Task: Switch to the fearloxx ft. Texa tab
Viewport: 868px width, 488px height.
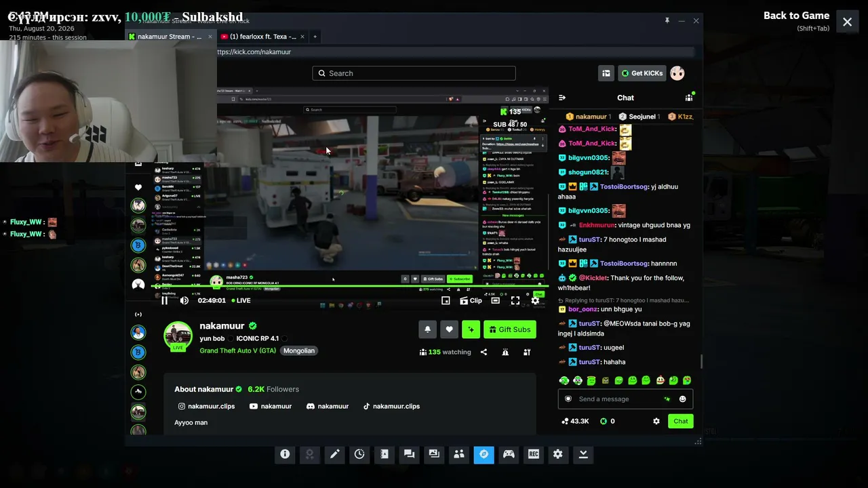Action: click(263, 37)
